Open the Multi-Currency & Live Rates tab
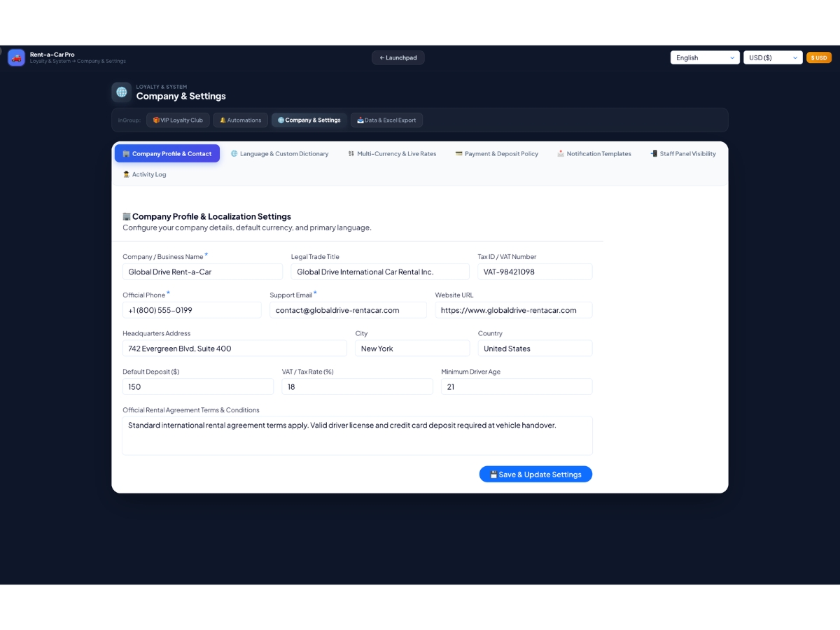Screen dimensions: 840x630 coord(392,153)
